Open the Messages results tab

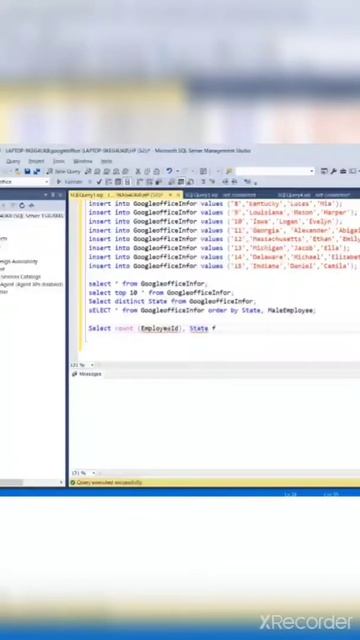point(87,374)
